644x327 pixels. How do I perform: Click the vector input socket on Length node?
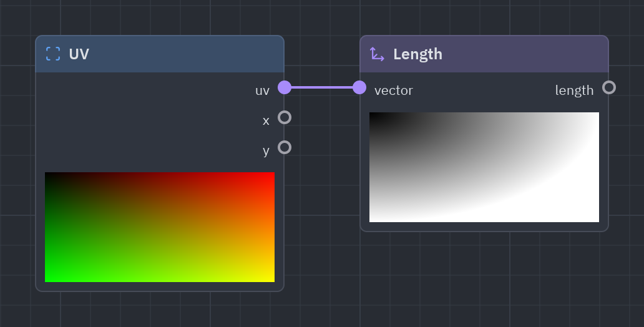359,87
